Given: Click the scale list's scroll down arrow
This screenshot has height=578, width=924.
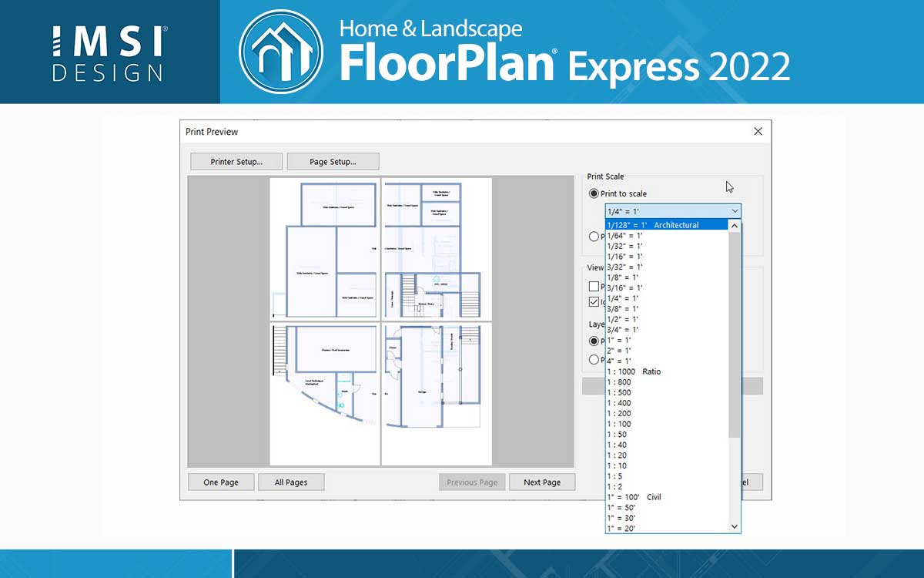Looking at the screenshot, I should coord(735,526).
